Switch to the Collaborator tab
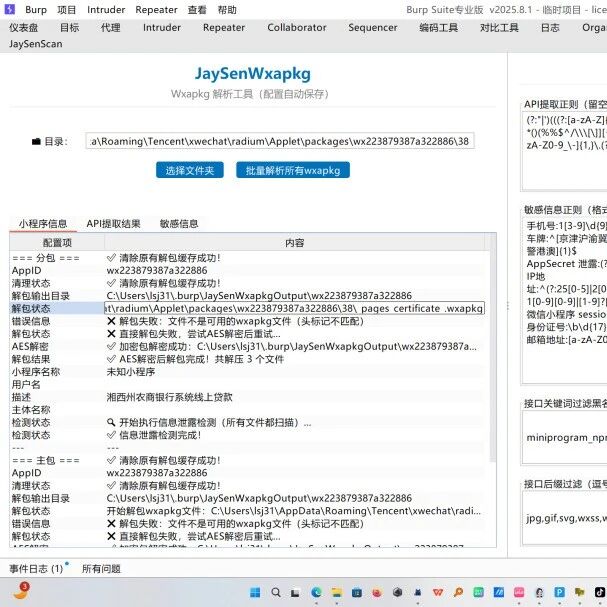 pos(297,27)
